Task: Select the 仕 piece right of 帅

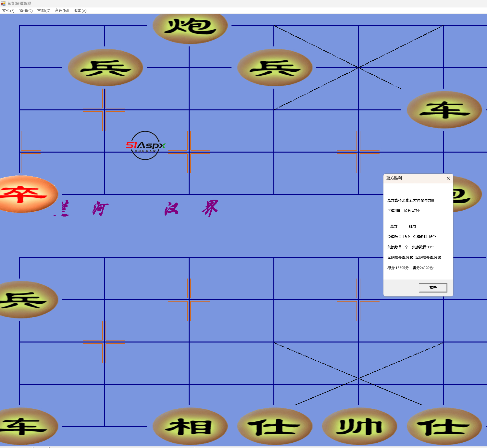Action: click(444, 426)
